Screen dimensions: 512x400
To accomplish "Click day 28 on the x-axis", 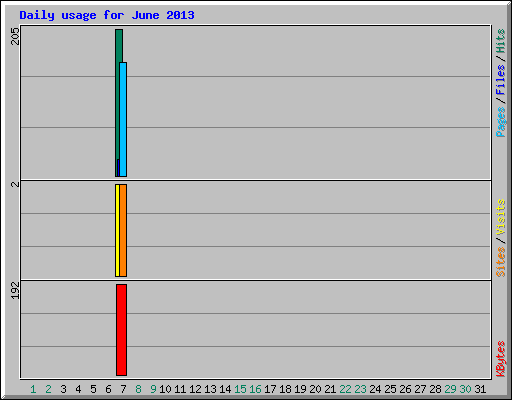I will tap(435, 389).
